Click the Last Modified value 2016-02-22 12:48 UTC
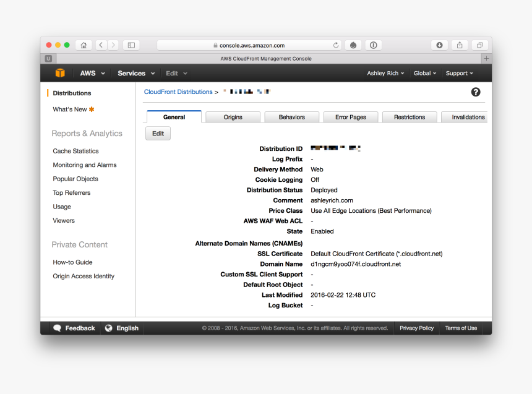The image size is (532, 394). tap(343, 295)
